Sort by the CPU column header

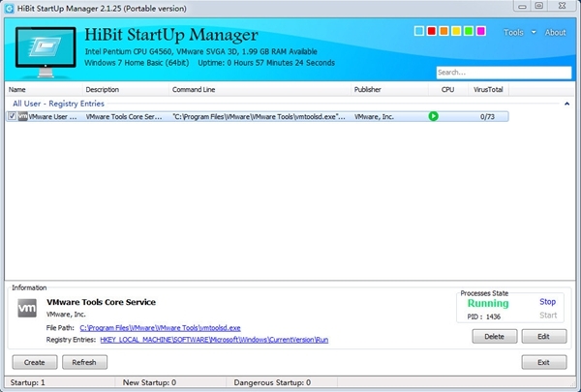(448, 90)
